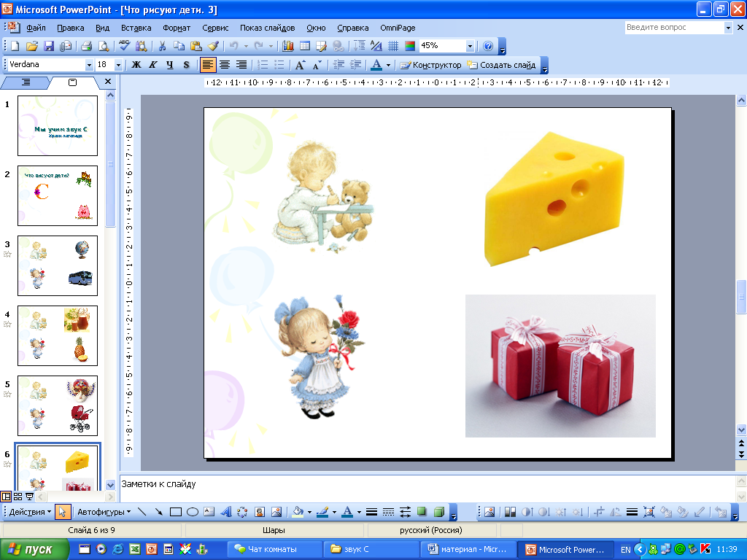Toggle align right paragraph button
The image size is (747, 560).
241,65
